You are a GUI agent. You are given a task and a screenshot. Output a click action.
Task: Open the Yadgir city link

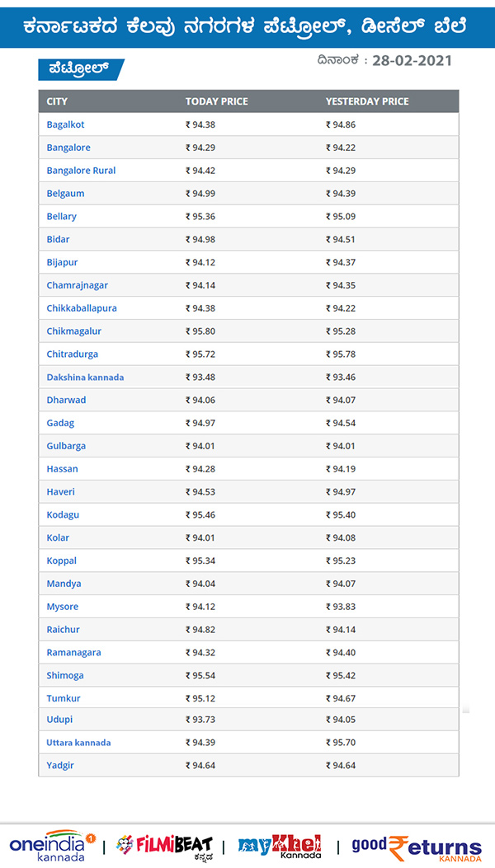[60, 766]
